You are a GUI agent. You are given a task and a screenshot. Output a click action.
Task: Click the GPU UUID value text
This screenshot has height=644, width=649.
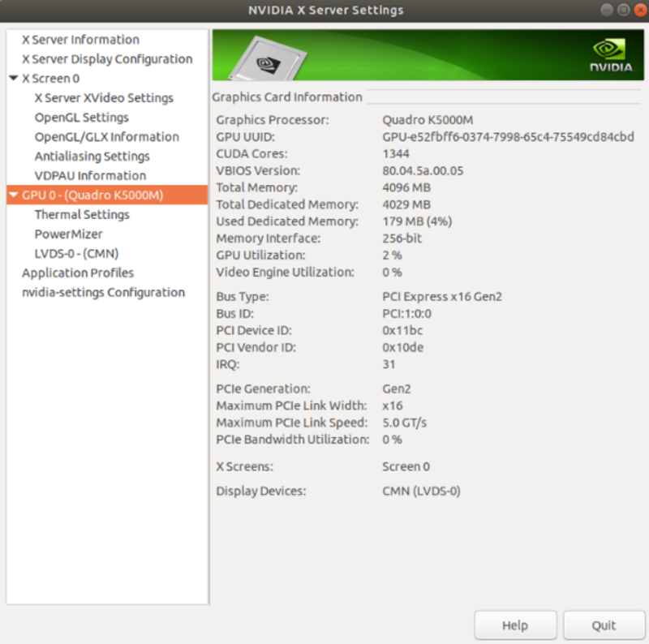pos(508,137)
